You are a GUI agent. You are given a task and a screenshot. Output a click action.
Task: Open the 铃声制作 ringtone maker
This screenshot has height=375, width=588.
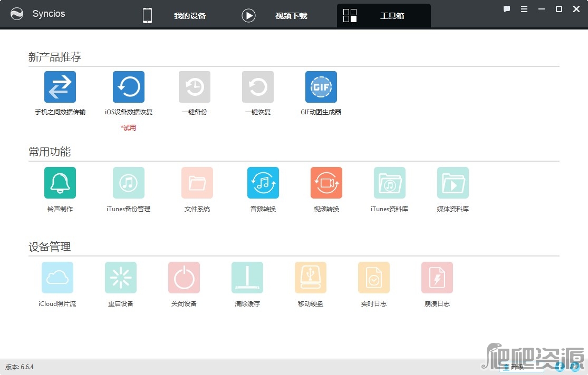pos(60,183)
